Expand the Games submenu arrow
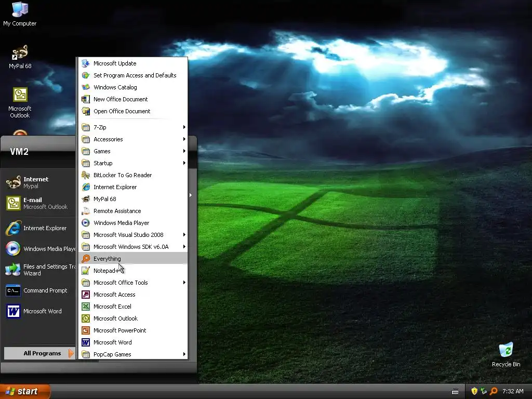 pos(184,151)
